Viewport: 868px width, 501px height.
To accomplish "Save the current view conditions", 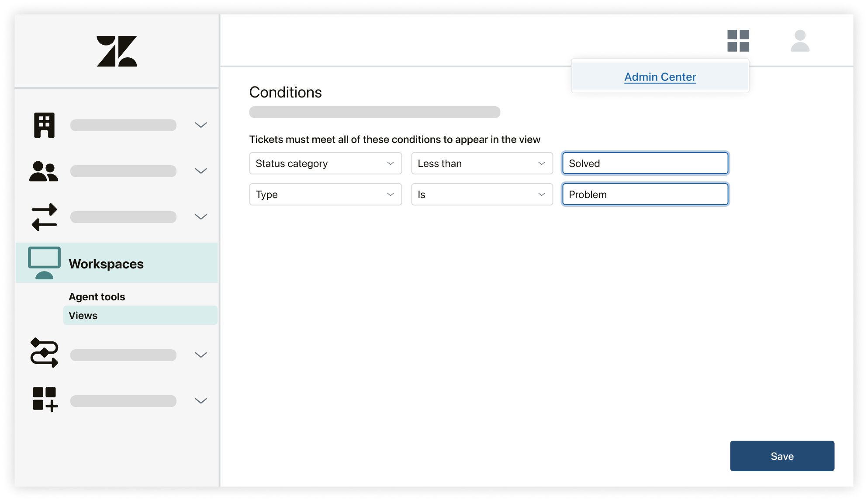I will [782, 456].
